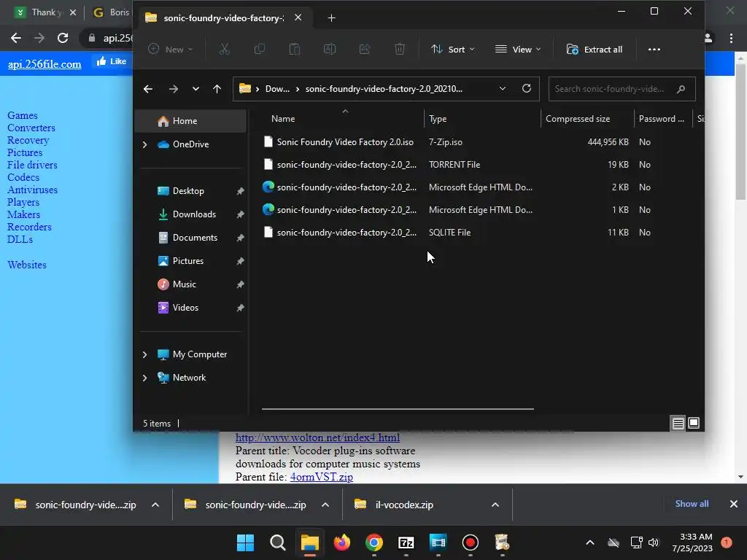
Task: Open the Codecs category link
Action: [x=23, y=177]
